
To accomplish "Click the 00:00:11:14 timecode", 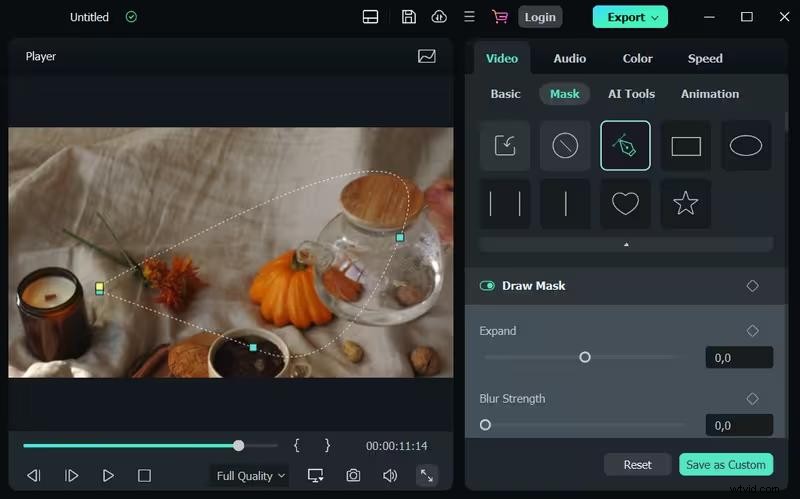I will click(396, 445).
